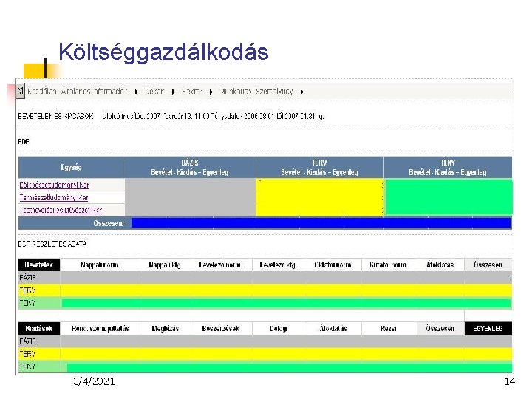The image size is (532, 399).
Task: Click the Rend. szem. juttatás column header
Action: pos(100,328)
